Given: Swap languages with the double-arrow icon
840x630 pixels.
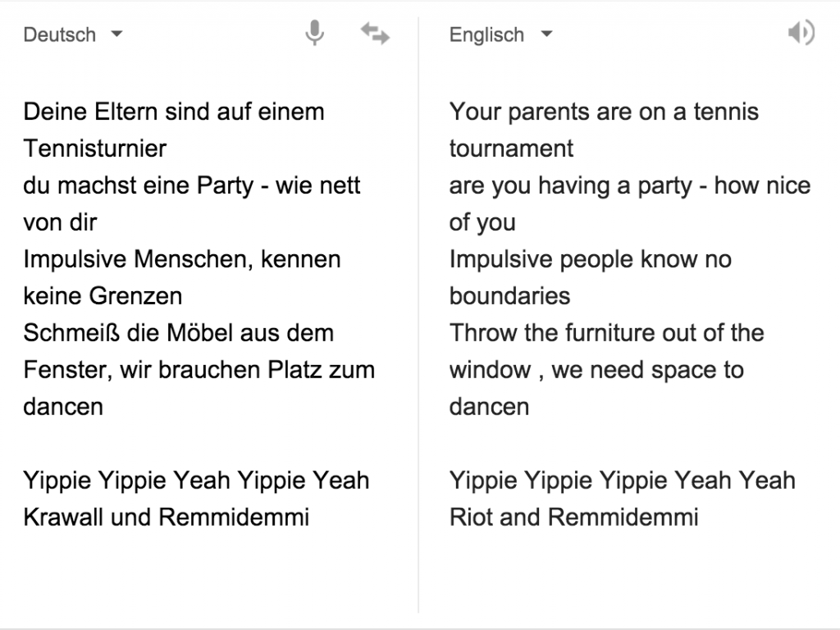Looking at the screenshot, I should [375, 33].
